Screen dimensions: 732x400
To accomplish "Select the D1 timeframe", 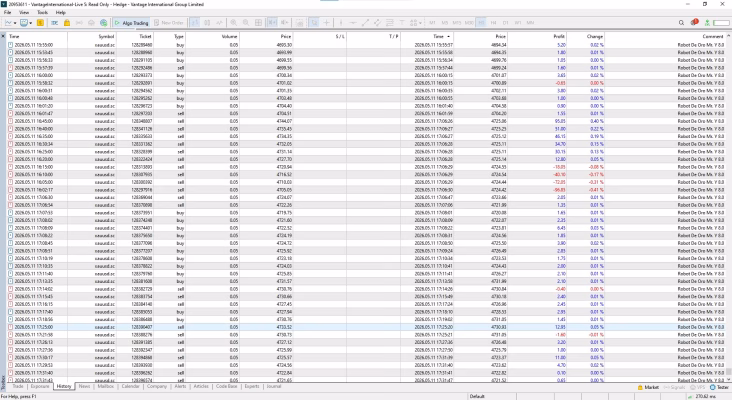I will (506, 22).
